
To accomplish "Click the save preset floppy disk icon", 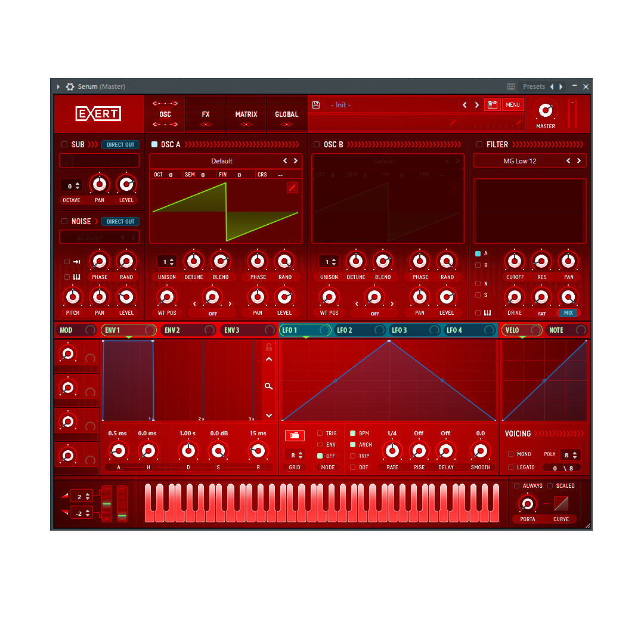I will 316,105.
